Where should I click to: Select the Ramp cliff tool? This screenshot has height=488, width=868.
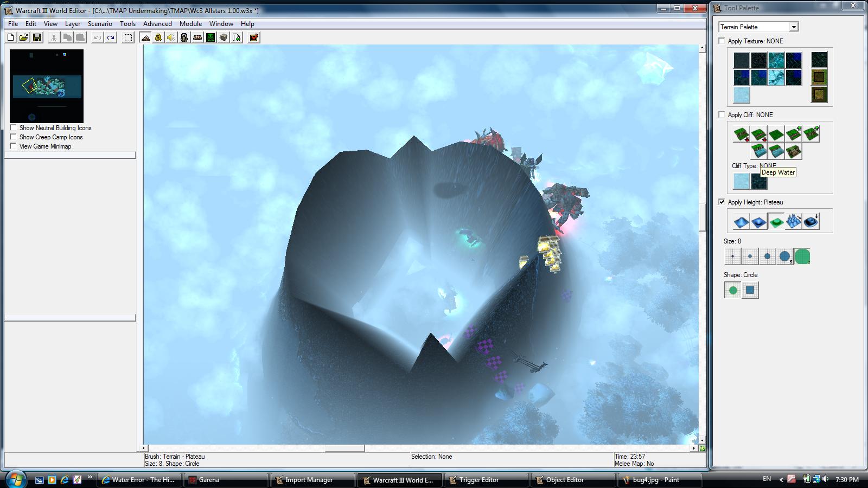[793, 151]
